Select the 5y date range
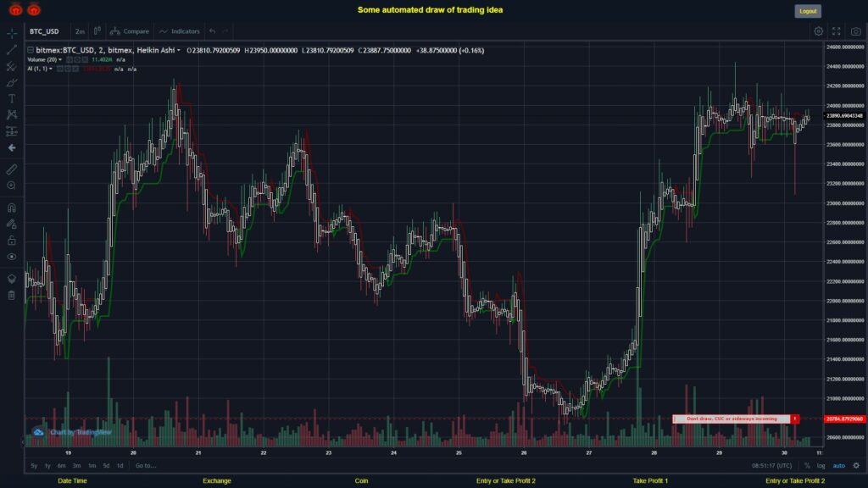The image size is (868, 488). (34, 466)
